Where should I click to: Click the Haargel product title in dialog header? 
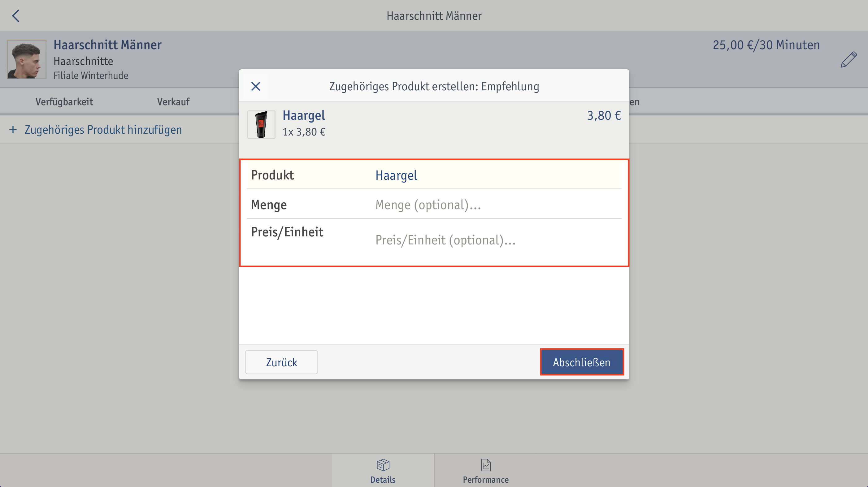304,115
